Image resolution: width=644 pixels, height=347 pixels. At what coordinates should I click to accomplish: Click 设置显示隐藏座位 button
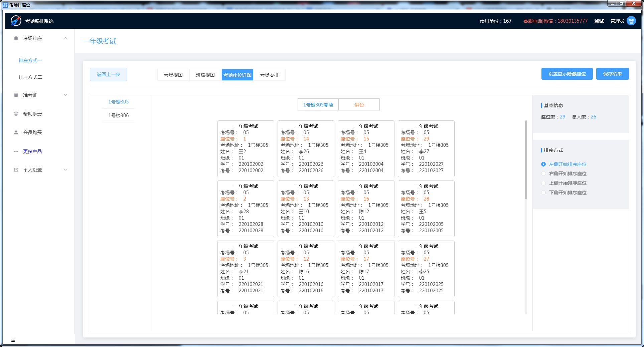click(567, 74)
